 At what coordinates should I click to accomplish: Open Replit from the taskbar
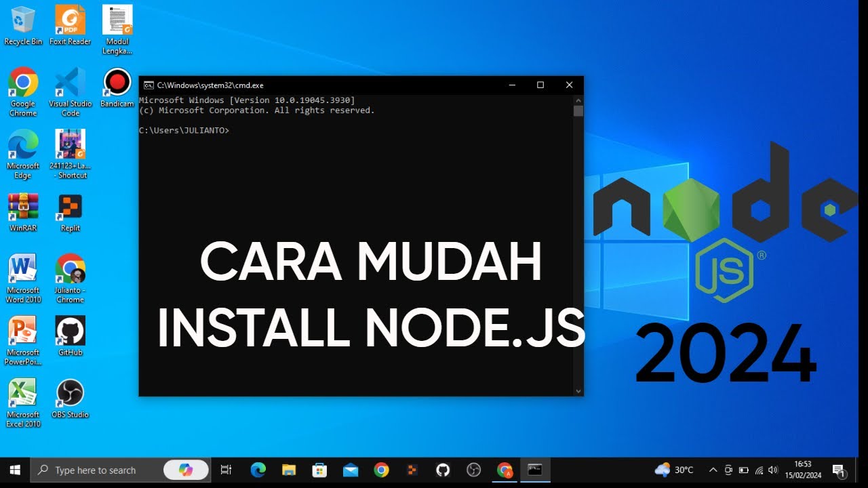click(412, 470)
